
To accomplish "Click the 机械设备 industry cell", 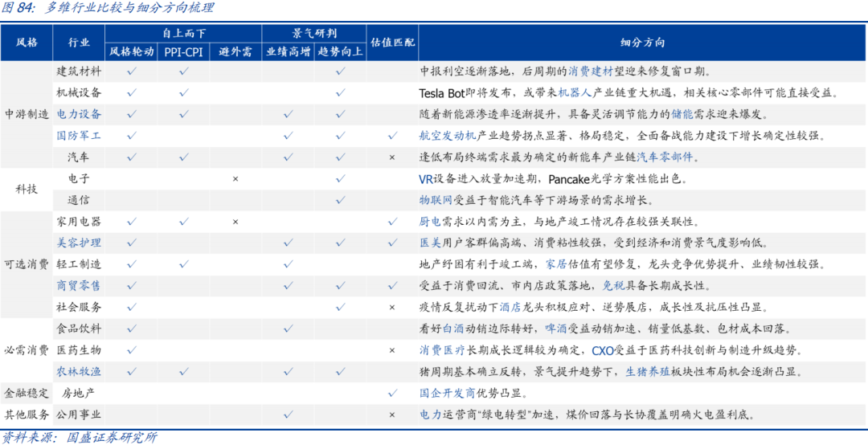I will click(79, 92).
